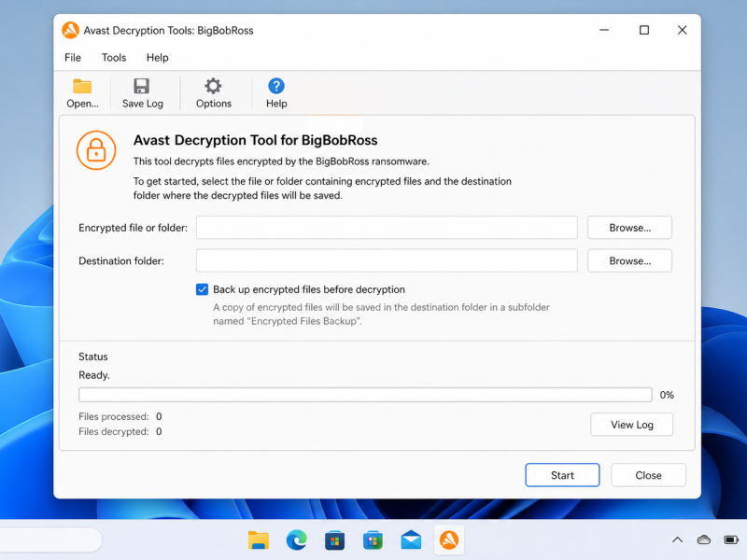Open File Explorer from taskbar

(259, 540)
